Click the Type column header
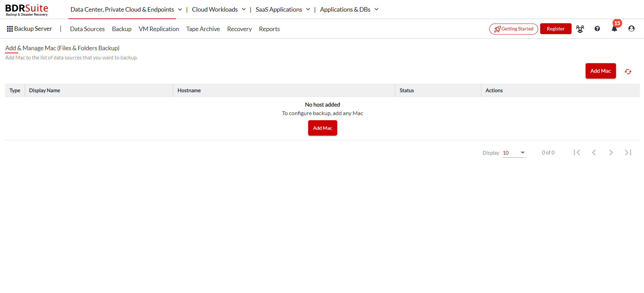This screenshot has width=644, height=293. [x=15, y=90]
